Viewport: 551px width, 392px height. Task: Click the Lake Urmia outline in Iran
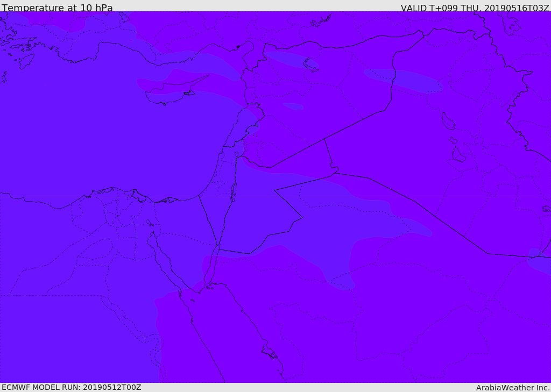coord(448,121)
